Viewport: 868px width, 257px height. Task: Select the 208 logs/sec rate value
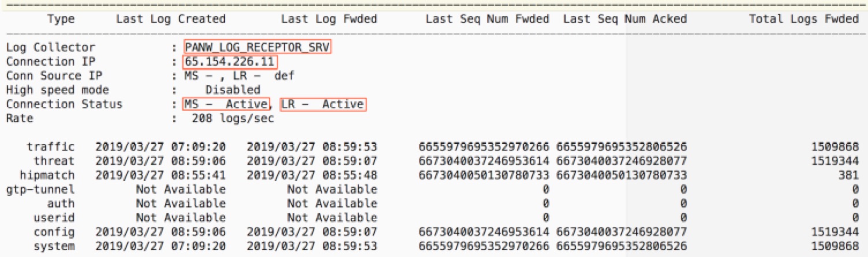click(x=233, y=119)
